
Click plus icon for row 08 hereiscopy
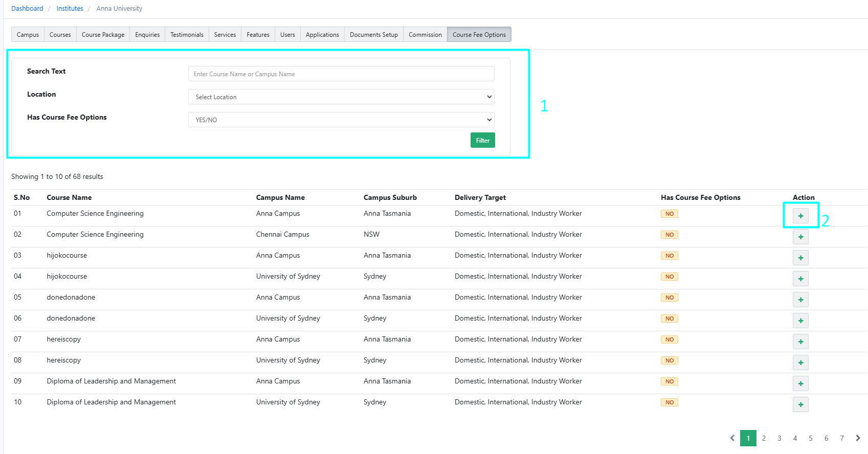tap(800, 362)
